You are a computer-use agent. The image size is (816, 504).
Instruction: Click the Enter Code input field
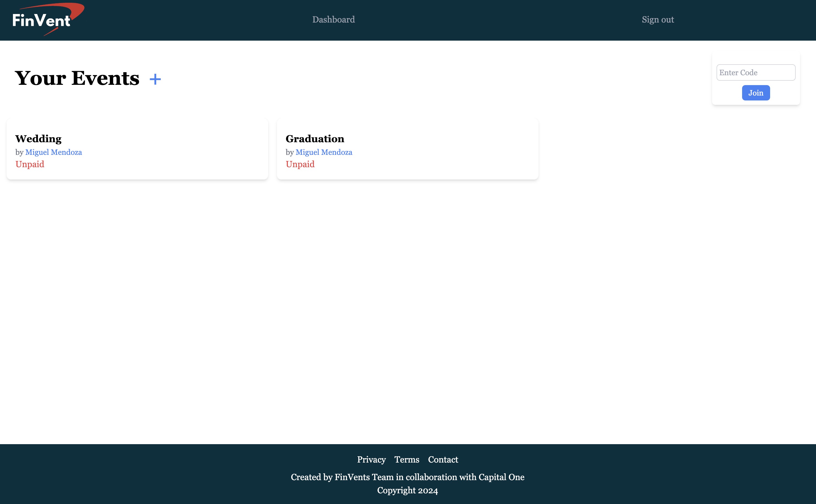756,72
